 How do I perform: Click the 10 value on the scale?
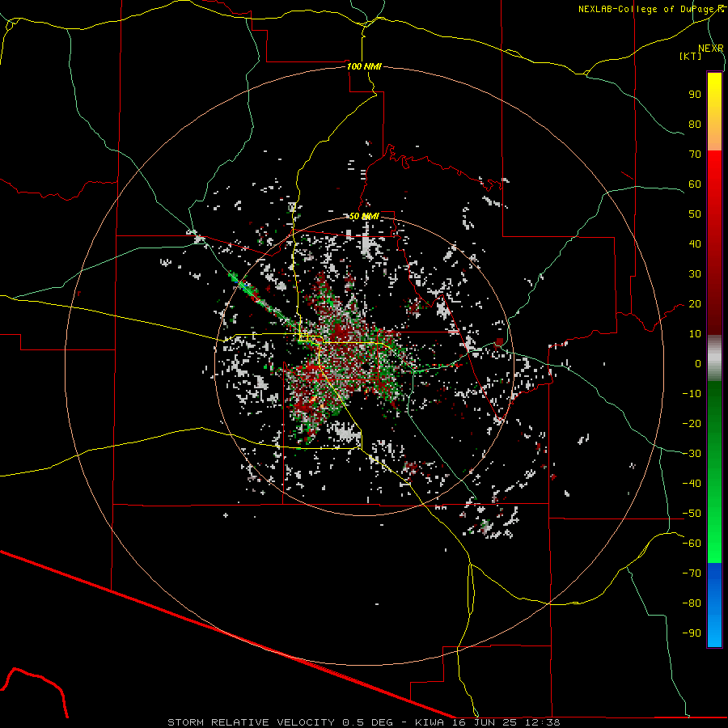pyautogui.click(x=695, y=334)
